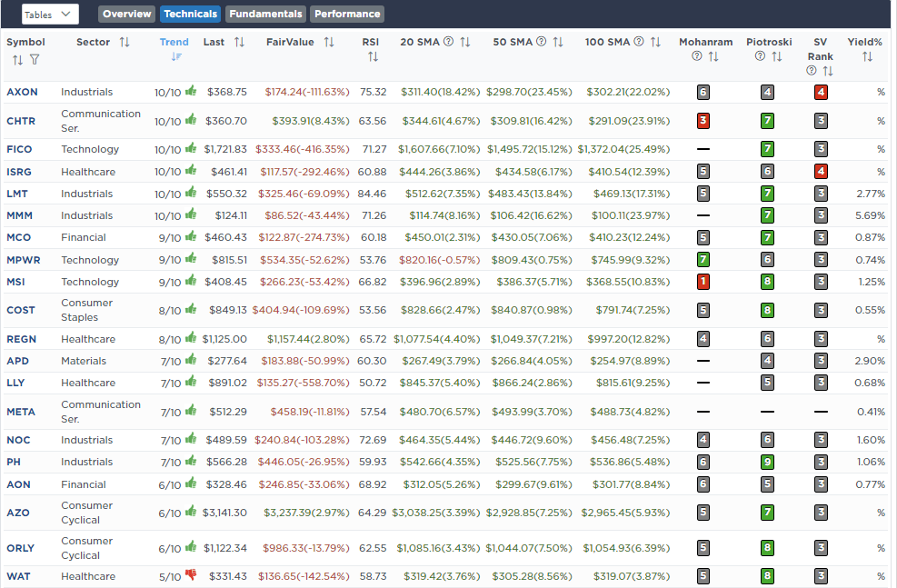The image size is (897, 588).
Task: Sort by Mohanram score column
Action: 713,56
